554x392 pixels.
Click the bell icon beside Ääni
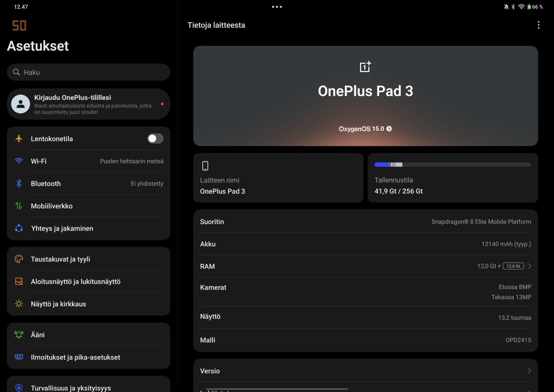[x=19, y=335]
